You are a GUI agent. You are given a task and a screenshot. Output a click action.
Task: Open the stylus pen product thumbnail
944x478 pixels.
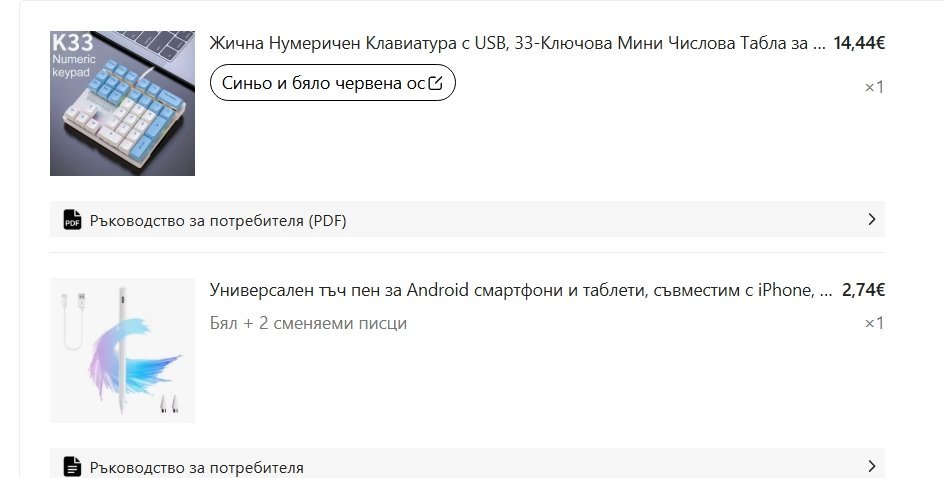122,350
